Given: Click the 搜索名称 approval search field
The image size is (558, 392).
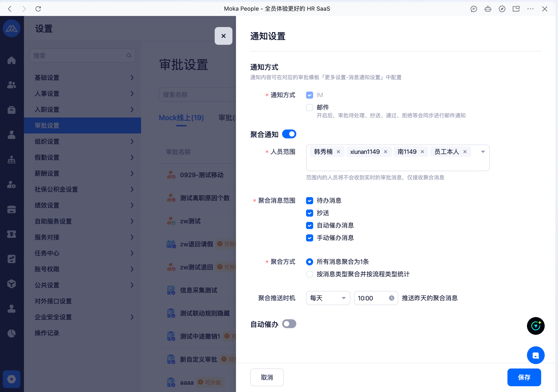Looking at the screenshot, I should (x=197, y=94).
